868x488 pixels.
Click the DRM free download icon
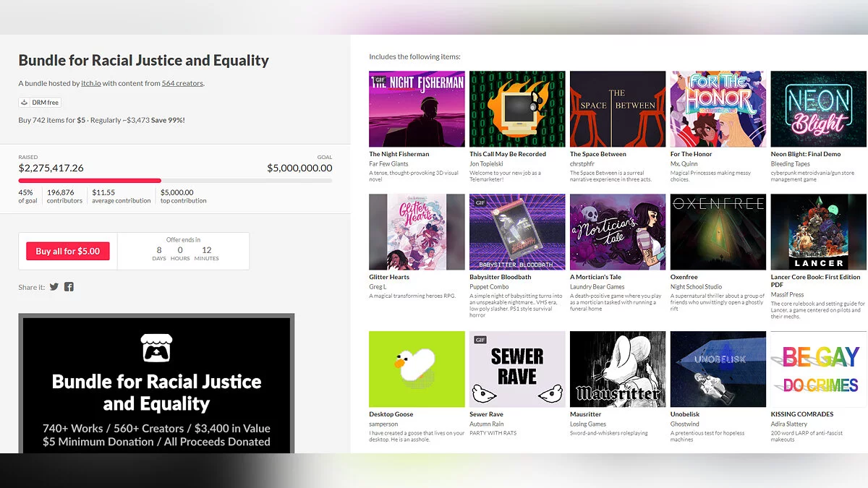click(25, 103)
